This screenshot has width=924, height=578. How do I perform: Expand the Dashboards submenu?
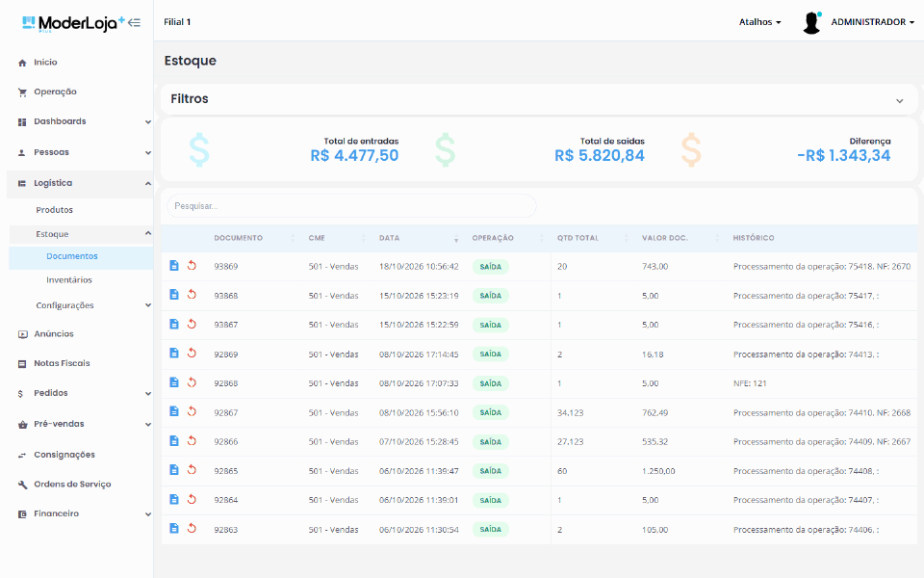tap(148, 122)
